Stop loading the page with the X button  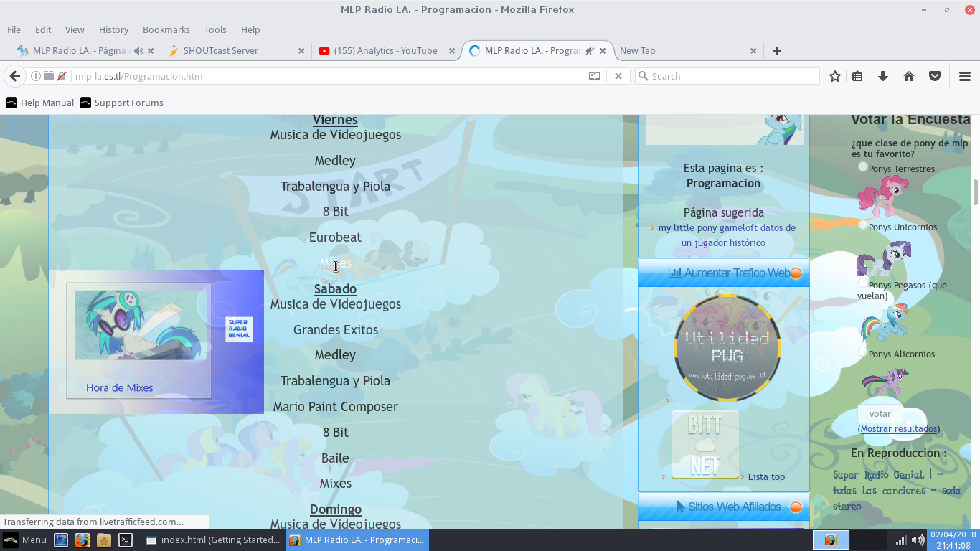(x=618, y=76)
